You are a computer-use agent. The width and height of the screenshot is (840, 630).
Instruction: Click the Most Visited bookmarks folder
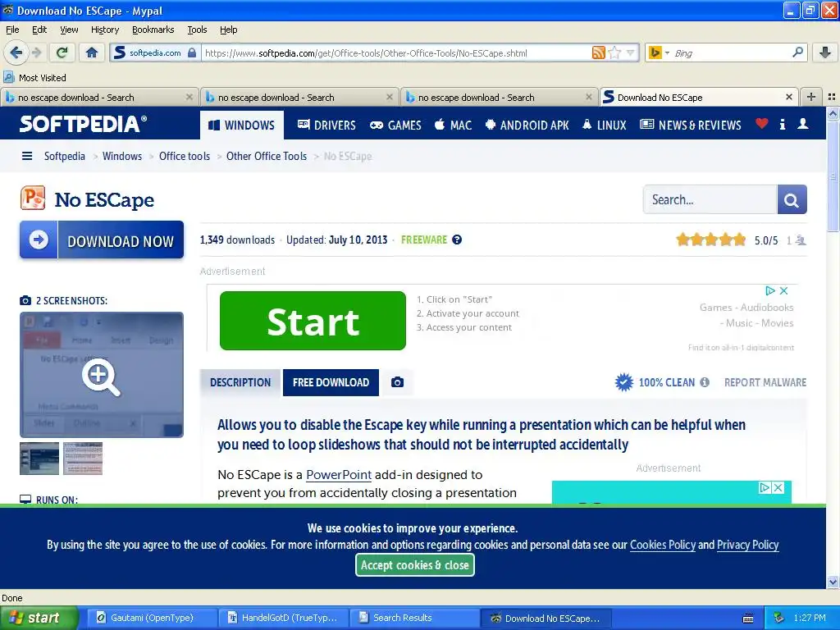pos(35,78)
